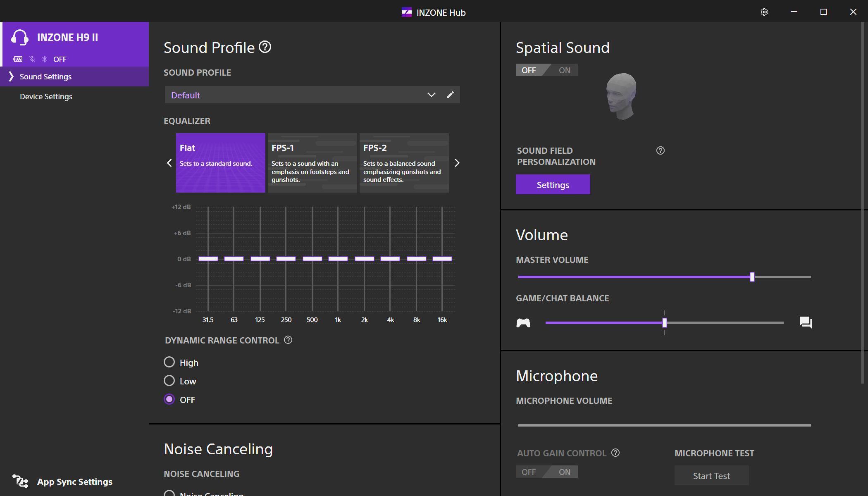The image size is (868, 496).
Task: Select Low dynamic range control
Action: [x=169, y=381]
